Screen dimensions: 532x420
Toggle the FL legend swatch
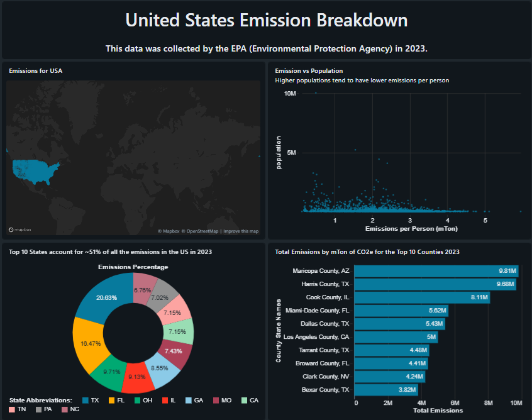(112, 401)
